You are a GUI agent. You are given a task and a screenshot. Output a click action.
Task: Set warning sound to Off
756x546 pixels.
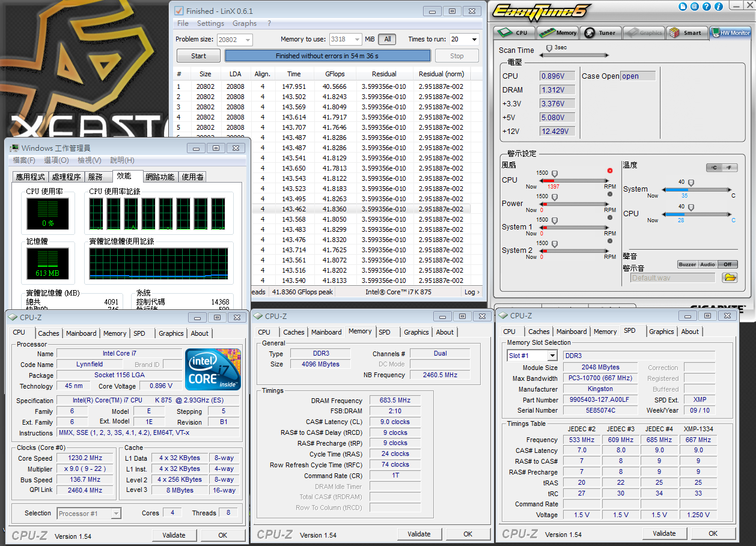(727, 264)
